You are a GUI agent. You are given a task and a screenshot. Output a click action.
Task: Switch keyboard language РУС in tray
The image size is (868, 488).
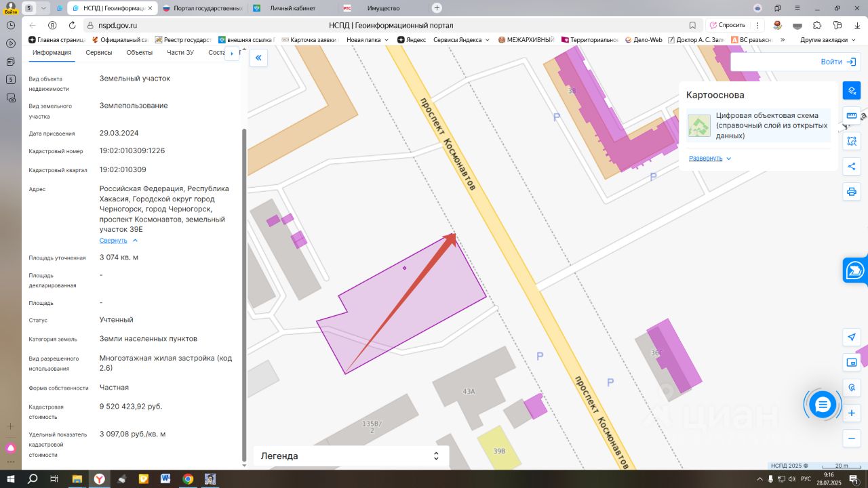(806, 479)
